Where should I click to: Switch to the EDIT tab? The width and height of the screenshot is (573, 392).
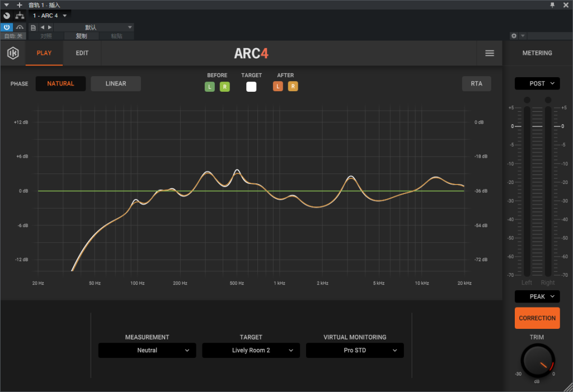[82, 53]
